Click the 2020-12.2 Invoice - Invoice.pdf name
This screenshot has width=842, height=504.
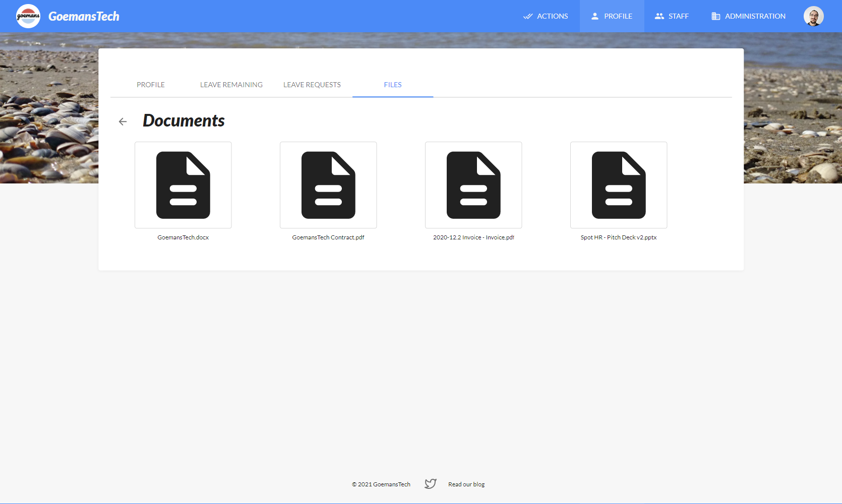(x=473, y=237)
